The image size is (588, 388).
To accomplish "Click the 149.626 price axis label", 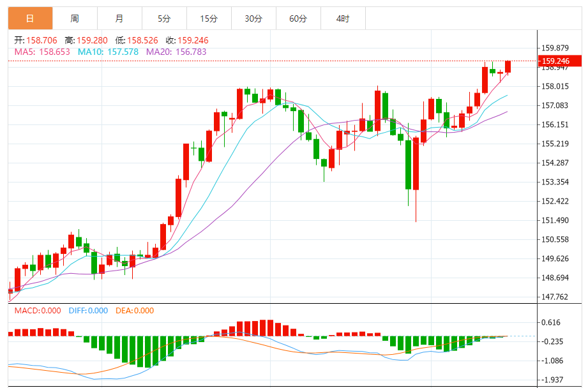I will 555,258.
